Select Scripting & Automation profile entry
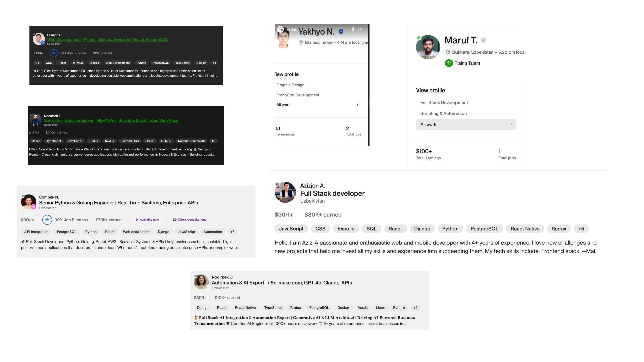 click(x=443, y=114)
